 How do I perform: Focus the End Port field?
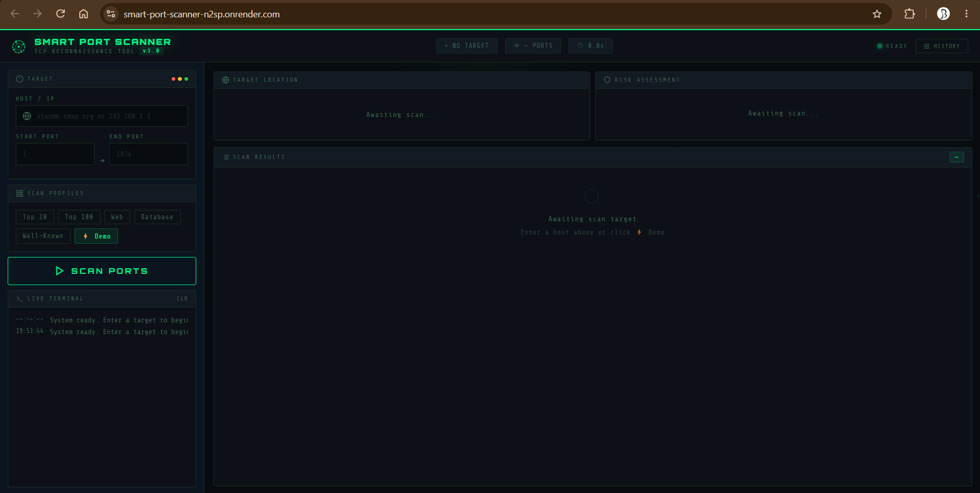(149, 154)
